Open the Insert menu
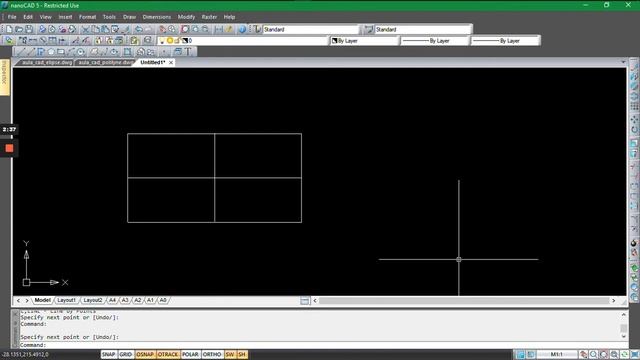This screenshot has width=640, height=360. click(65, 17)
